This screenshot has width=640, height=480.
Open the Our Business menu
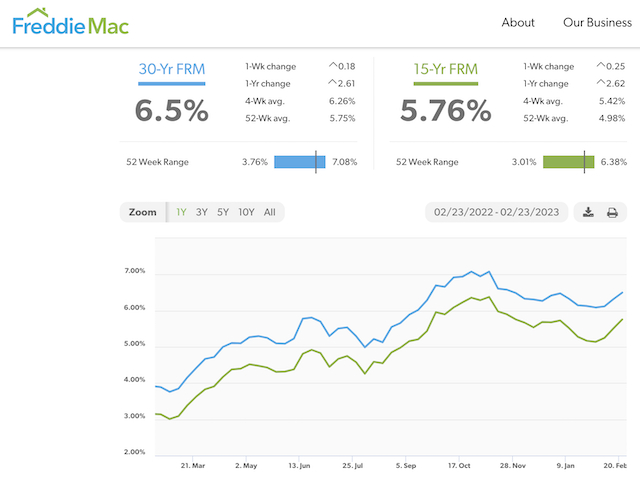597,22
